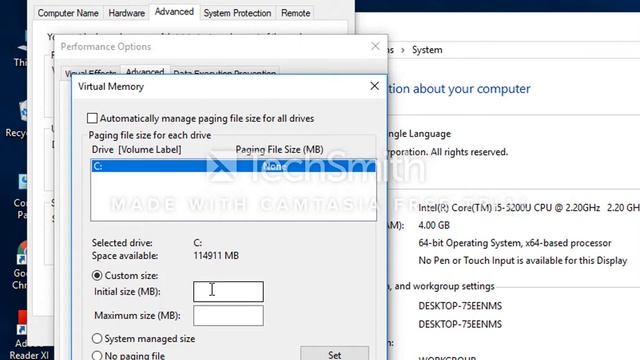Click the 114911 MB space available value
Screen dimensions: 640x360
(216, 256)
